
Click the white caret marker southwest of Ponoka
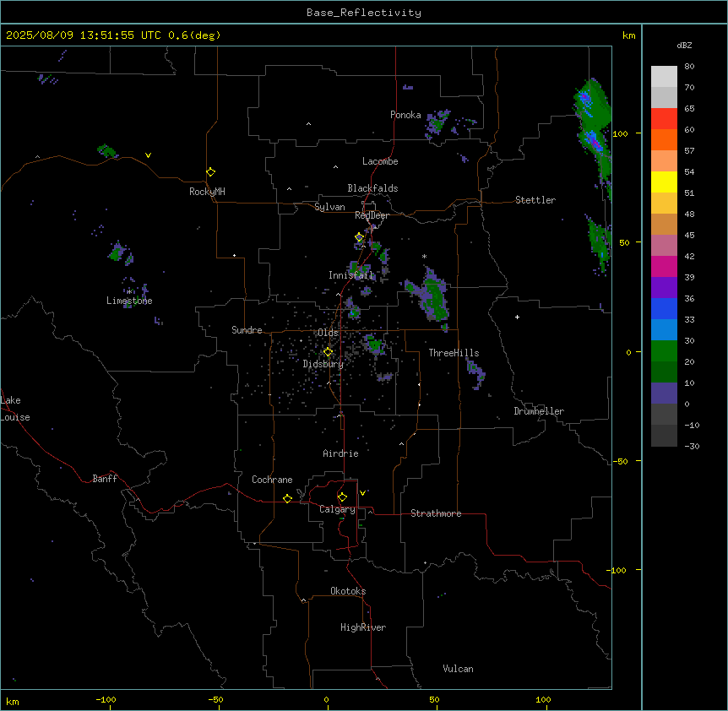click(308, 124)
